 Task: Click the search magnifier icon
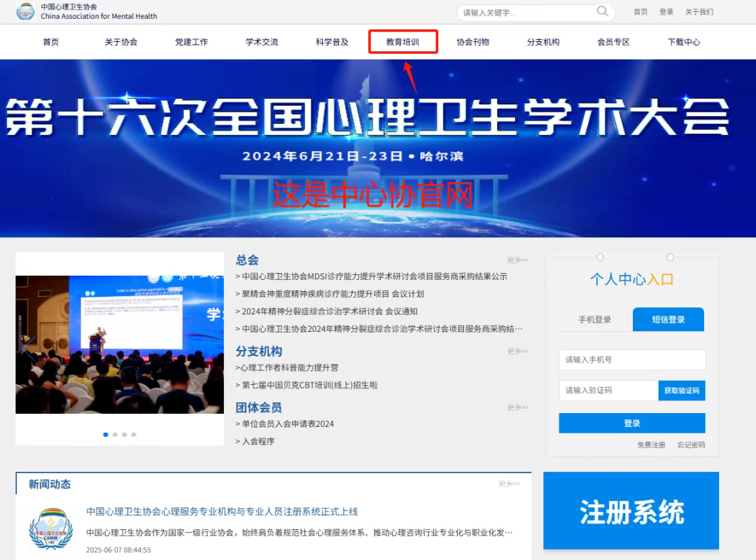[x=602, y=11]
